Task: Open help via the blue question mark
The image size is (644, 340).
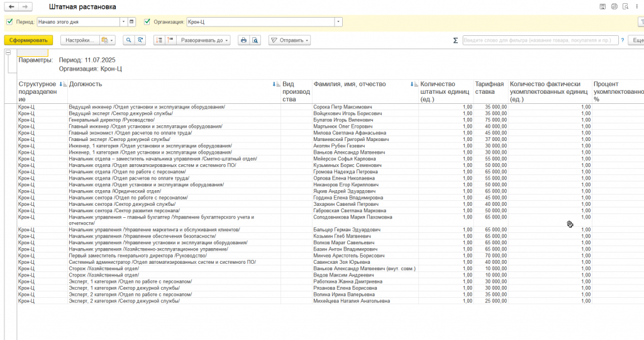Action: pos(623,40)
